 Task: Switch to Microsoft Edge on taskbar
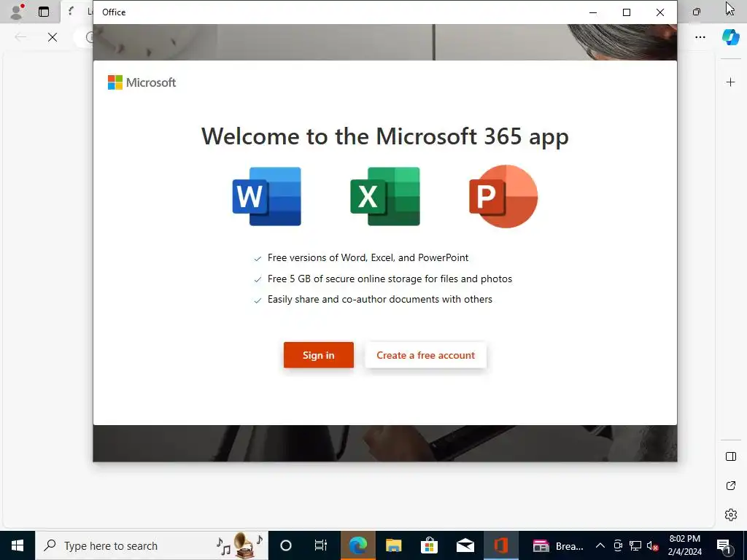point(357,545)
